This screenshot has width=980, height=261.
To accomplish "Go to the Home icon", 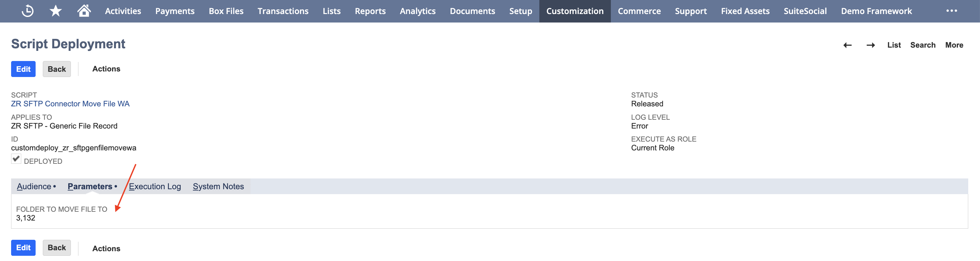I will pyautogui.click(x=84, y=11).
